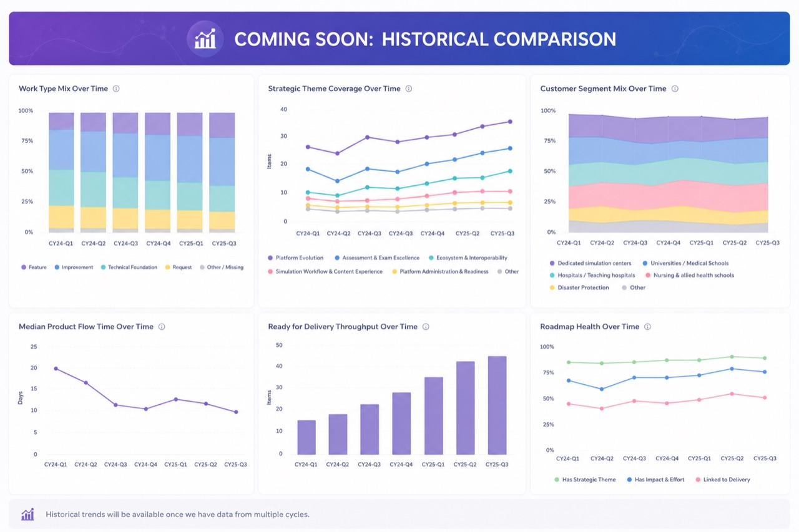Toggle Universities / Medical Schools legend item
This screenshot has width=799, height=532.
[x=685, y=263]
